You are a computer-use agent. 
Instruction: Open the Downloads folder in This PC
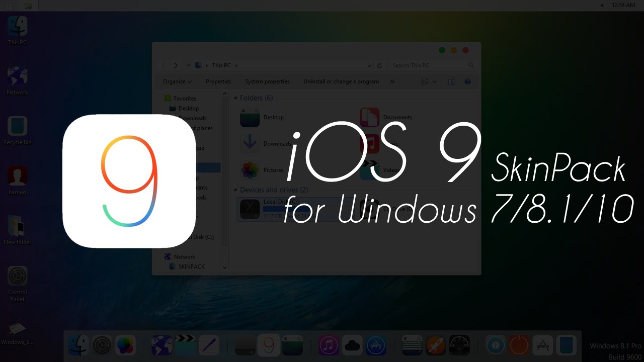click(x=266, y=144)
